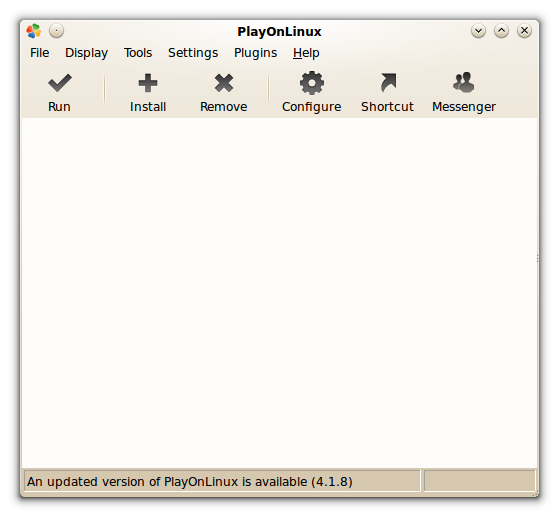This screenshot has width=559, height=517.
Task: Click the update available status message
Action: (190, 482)
